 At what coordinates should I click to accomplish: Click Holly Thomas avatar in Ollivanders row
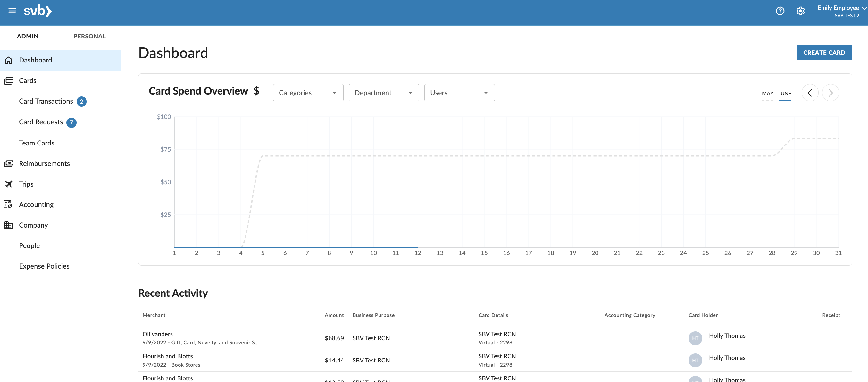point(695,338)
